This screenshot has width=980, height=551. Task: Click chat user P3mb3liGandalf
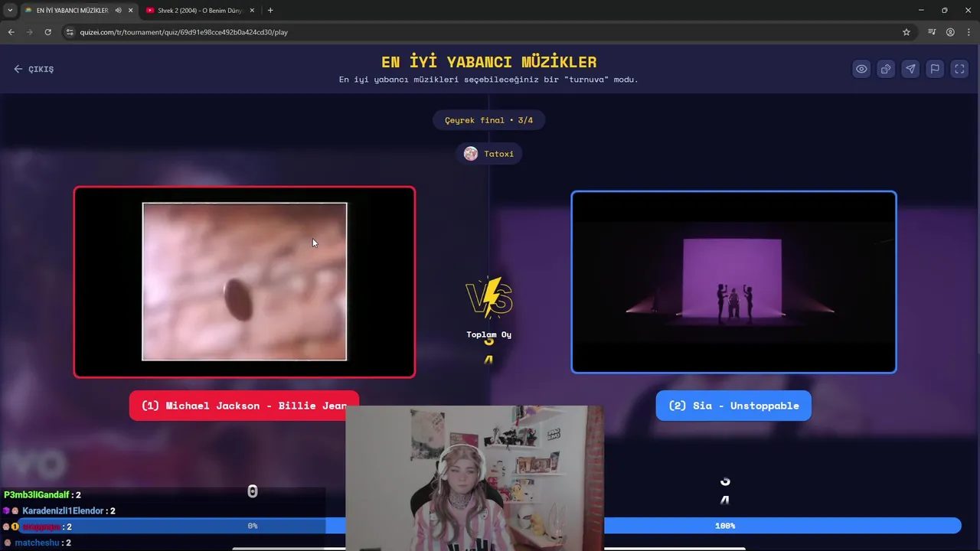(x=37, y=495)
